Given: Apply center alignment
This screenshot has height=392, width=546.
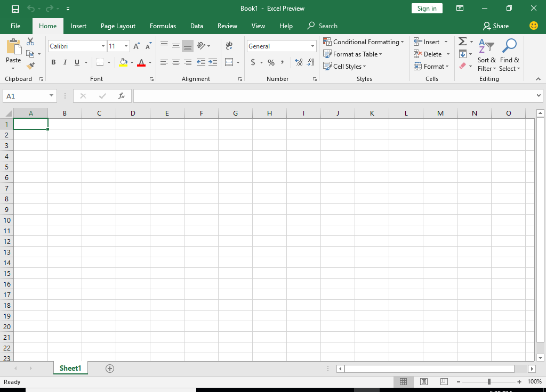Looking at the screenshot, I should coord(175,62).
